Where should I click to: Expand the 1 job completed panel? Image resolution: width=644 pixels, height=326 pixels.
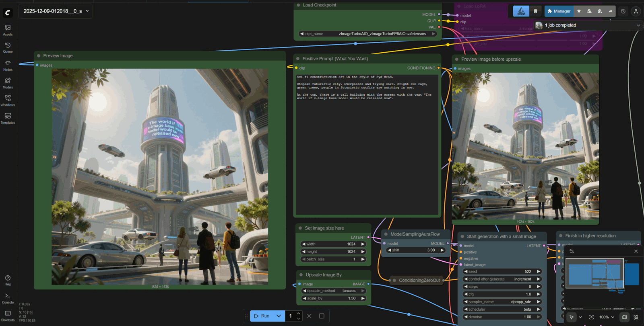click(x=638, y=25)
